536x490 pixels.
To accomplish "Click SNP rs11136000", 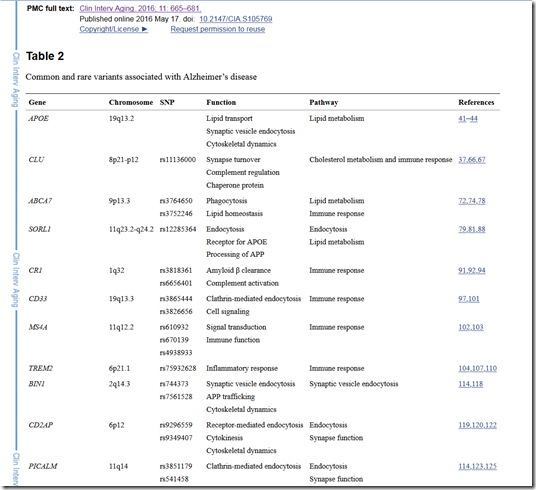I will click(178, 159).
